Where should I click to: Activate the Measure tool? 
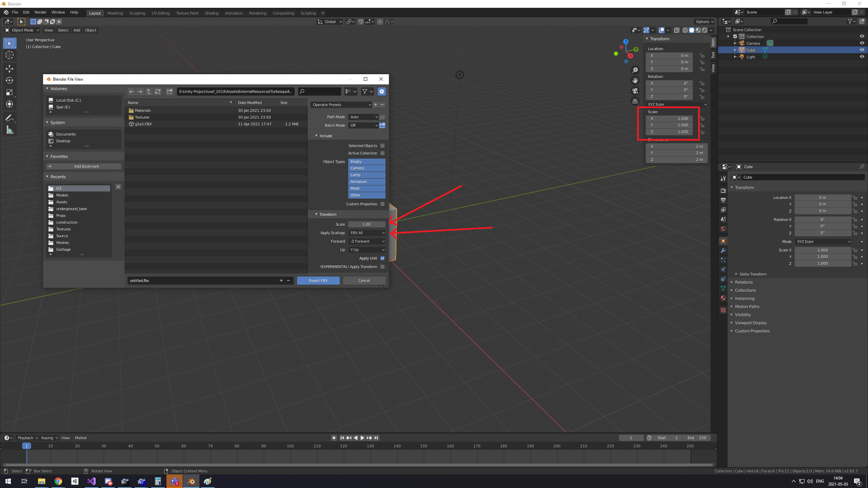pyautogui.click(x=9, y=129)
